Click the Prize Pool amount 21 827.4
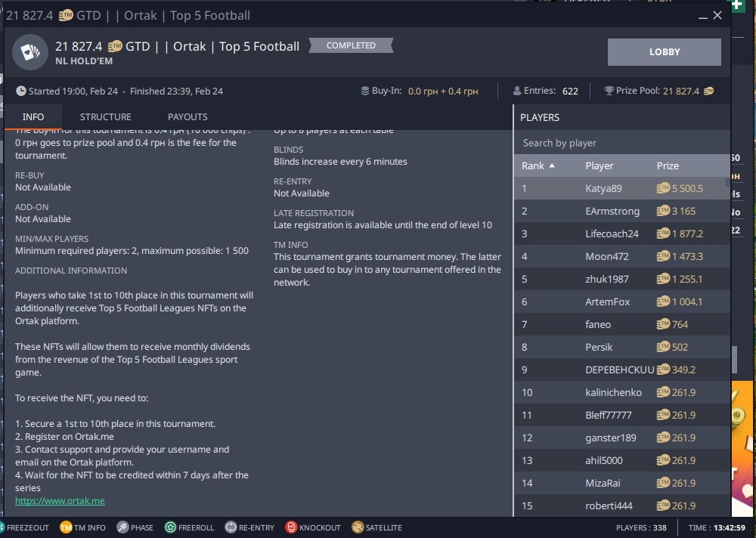Screen dimensions: 756x538 [x=681, y=91]
